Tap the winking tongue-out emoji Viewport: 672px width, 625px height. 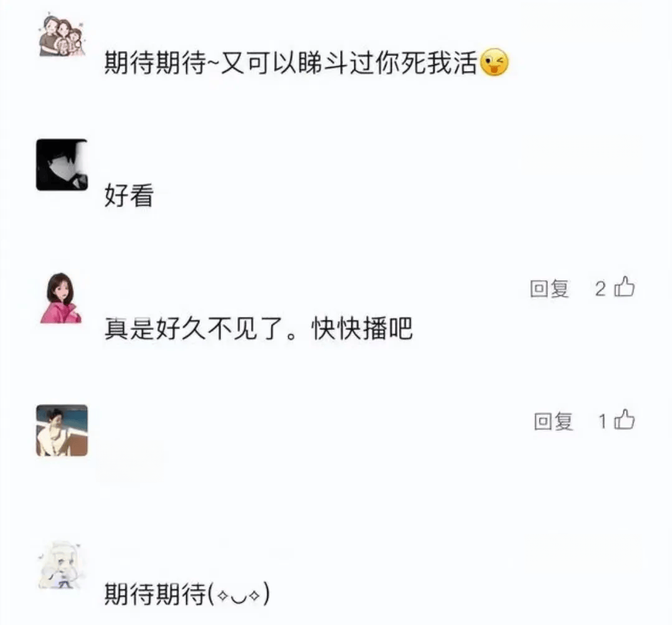click(x=494, y=62)
